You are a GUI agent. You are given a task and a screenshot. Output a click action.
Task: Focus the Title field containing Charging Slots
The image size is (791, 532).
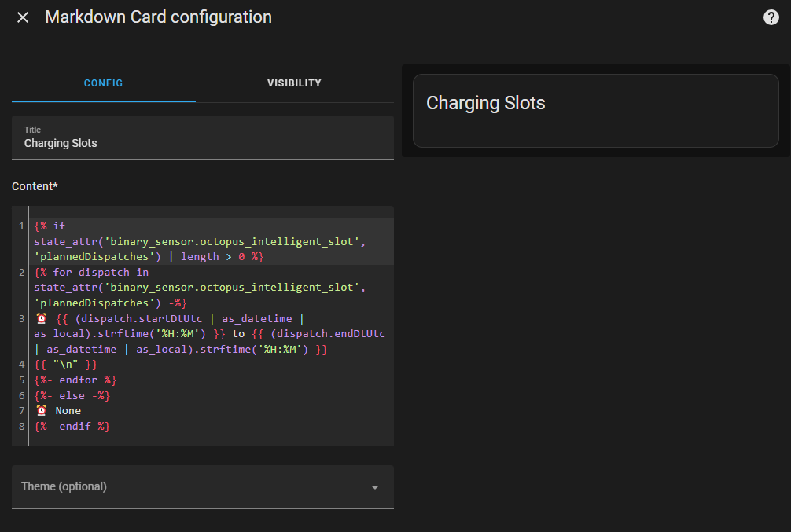[x=203, y=143]
